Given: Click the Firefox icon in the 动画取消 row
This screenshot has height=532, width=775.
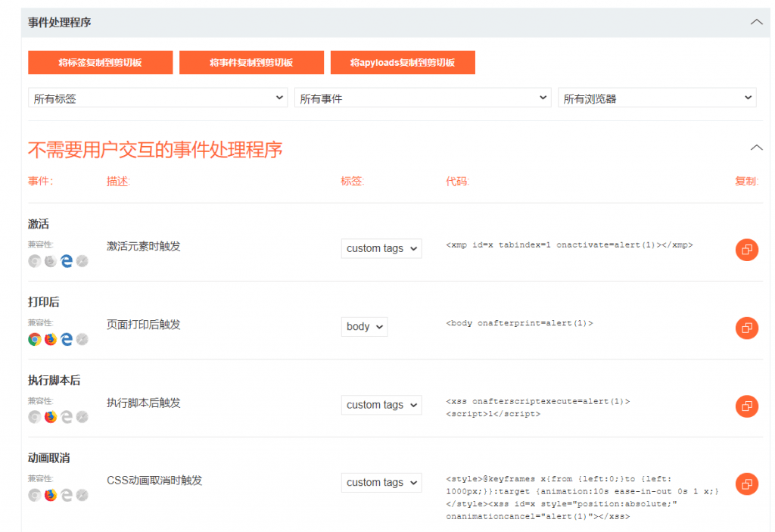Looking at the screenshot, I should (51, 495).
